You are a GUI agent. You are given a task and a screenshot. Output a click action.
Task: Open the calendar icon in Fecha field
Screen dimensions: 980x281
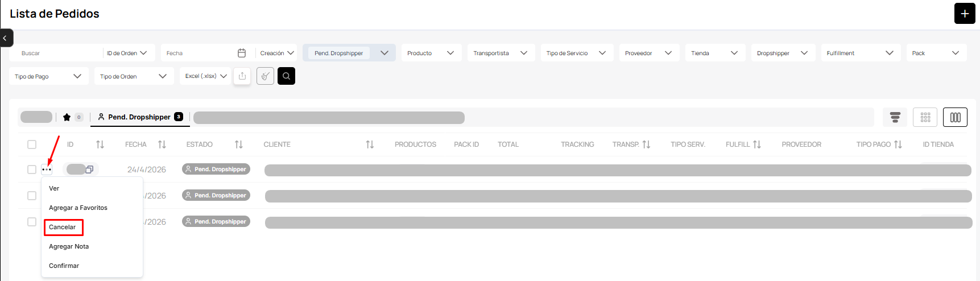(x=242, y=53)
